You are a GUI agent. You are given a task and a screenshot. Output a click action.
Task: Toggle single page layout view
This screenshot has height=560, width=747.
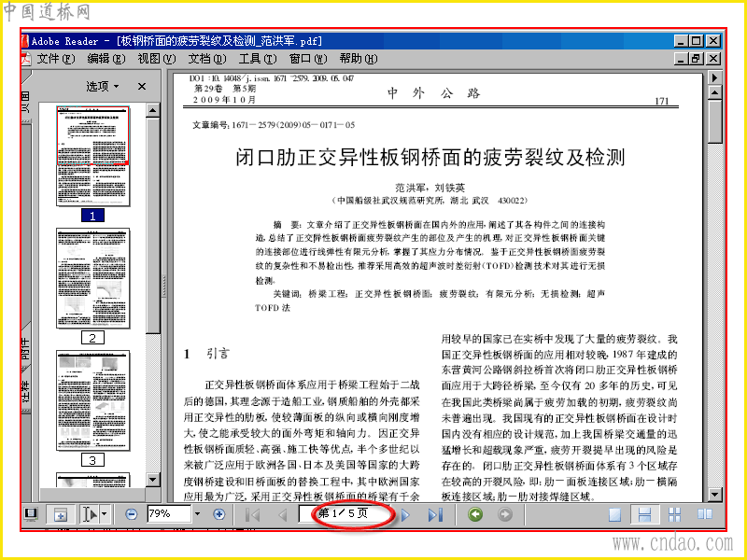(x=615, y=515)
